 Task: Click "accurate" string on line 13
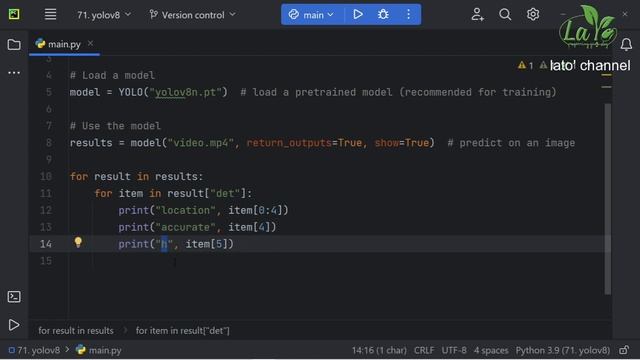(x=185, y=227)
